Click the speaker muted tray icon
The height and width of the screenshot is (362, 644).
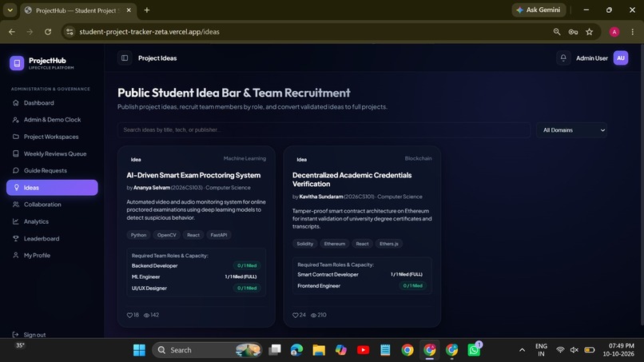(x=574, y=350)
